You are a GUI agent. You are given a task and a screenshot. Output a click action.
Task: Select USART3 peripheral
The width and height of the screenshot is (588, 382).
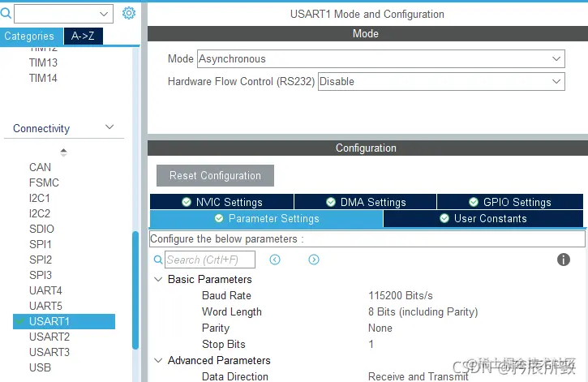tap(49, 352)
